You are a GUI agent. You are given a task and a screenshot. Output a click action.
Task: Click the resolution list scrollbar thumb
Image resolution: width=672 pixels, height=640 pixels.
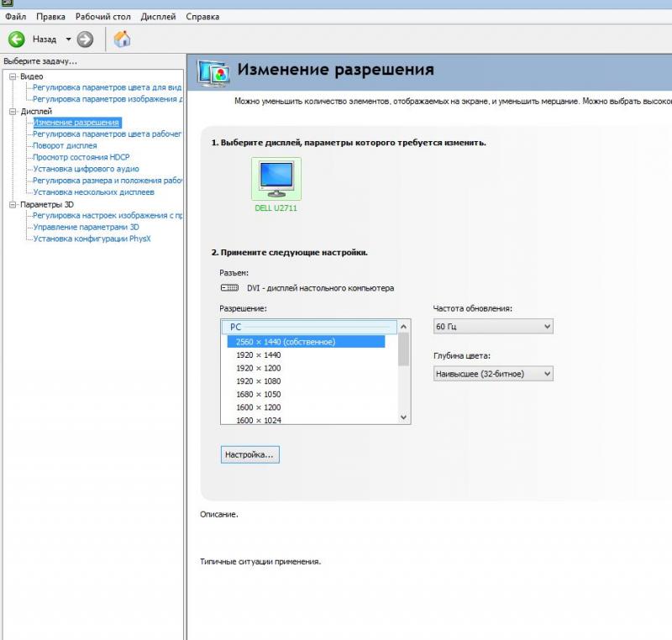coord(403,349)
